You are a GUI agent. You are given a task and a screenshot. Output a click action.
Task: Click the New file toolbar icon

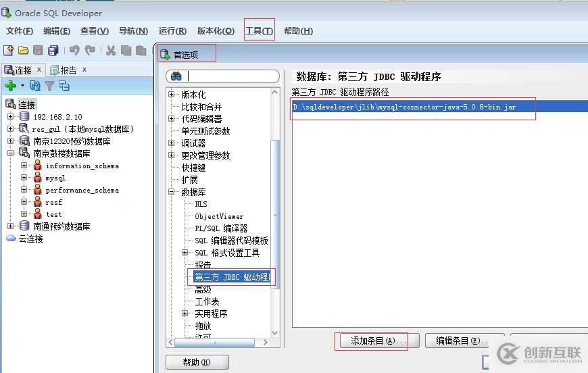click(x=8, y=50)
